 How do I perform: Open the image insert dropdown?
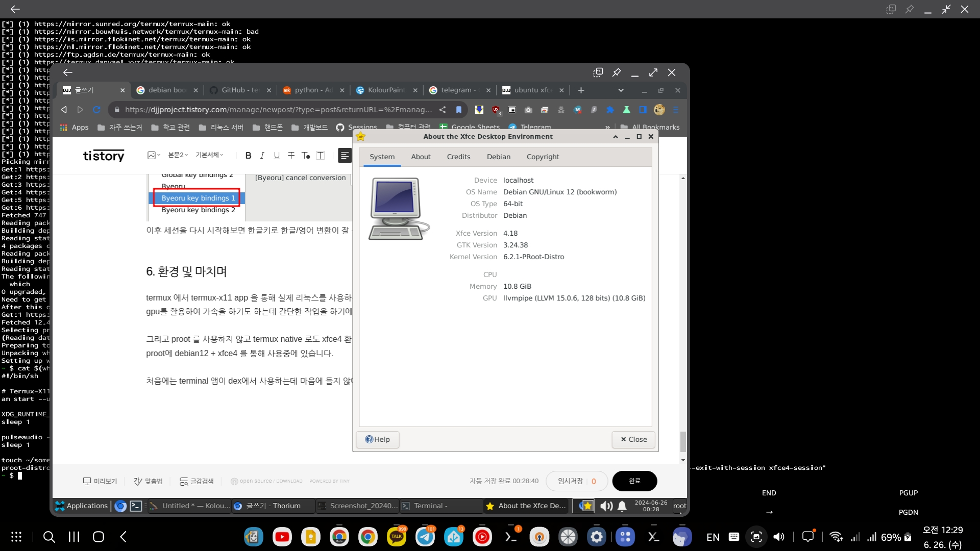pyautogui.click(x=154, y=155)
